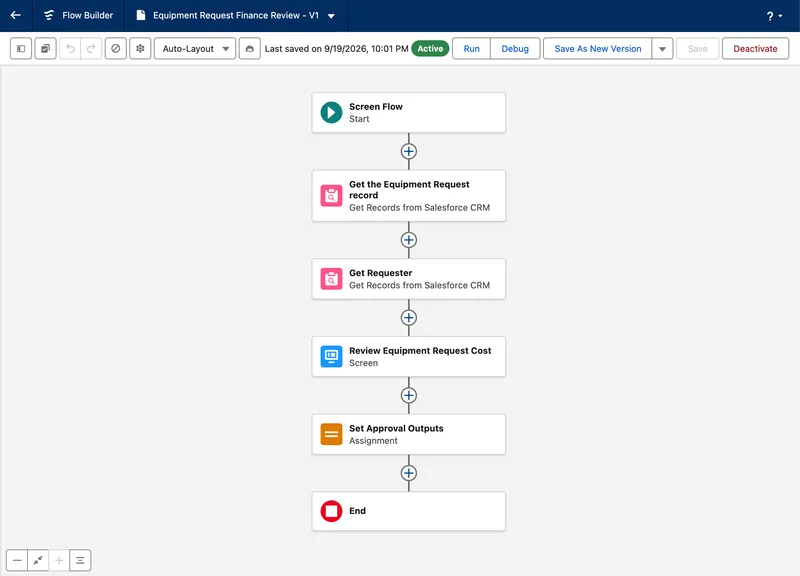
Task: Click Review Equipment Request Cost screen icon
Action: (x=331, y=356)
